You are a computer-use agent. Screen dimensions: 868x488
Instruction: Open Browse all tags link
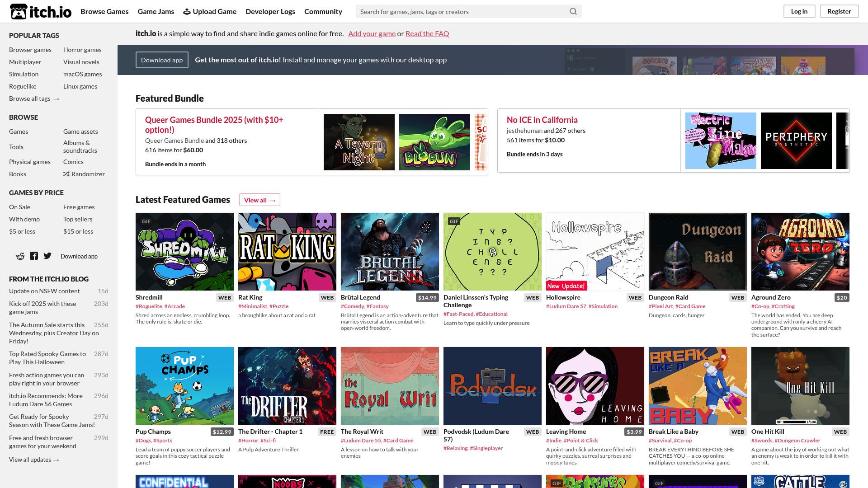click(34, 99)
